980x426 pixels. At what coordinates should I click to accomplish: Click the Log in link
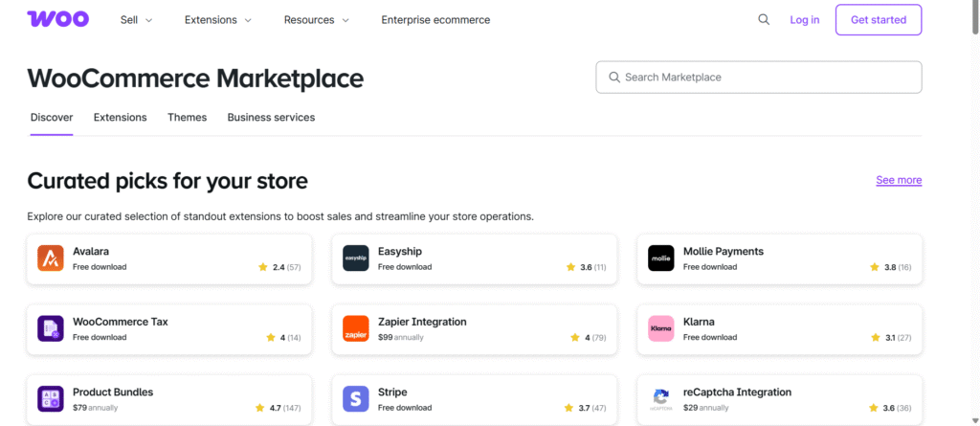point(804,20)
